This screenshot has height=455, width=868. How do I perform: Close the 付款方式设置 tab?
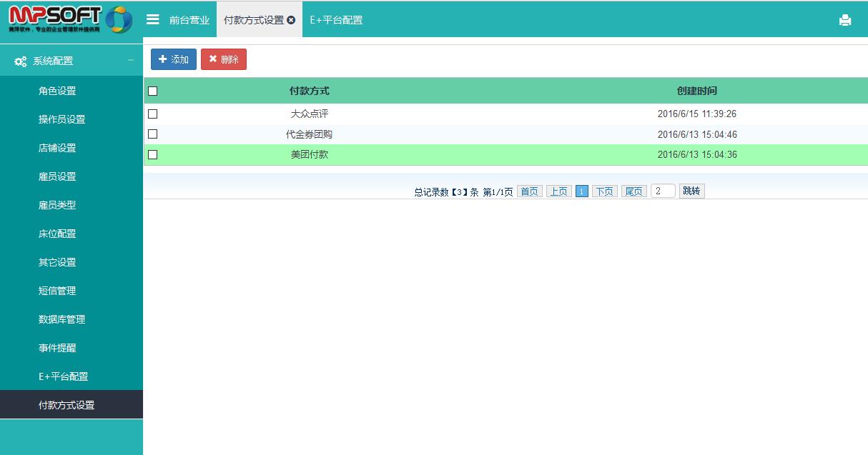click(x=291, y=20)
